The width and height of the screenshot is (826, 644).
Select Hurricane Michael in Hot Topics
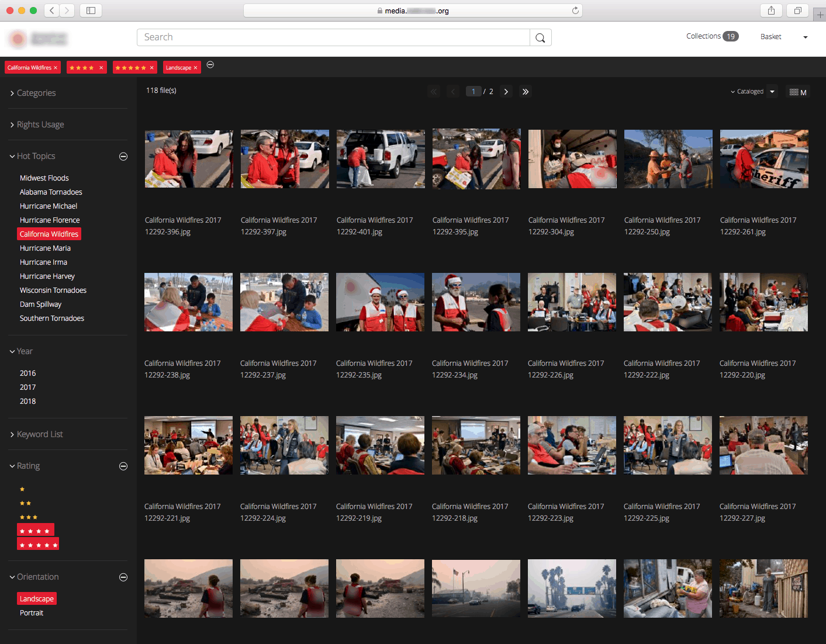(49, 206)
